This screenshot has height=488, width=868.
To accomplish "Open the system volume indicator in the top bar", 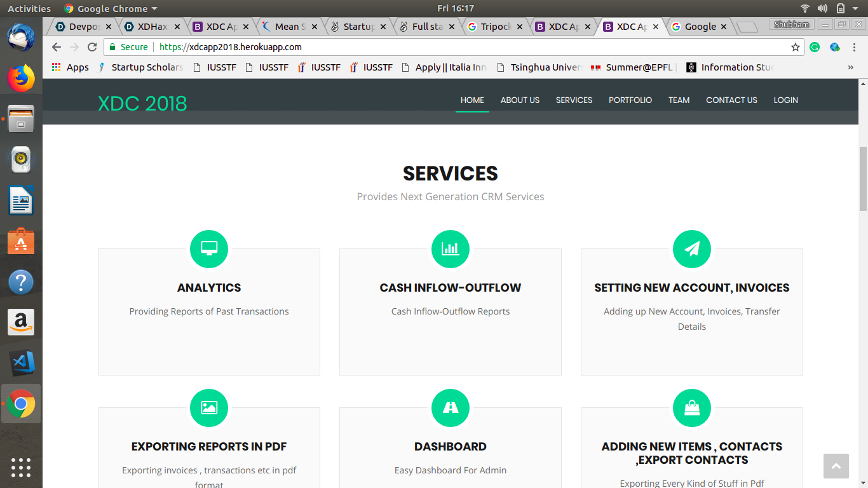I will pos(823,8).
